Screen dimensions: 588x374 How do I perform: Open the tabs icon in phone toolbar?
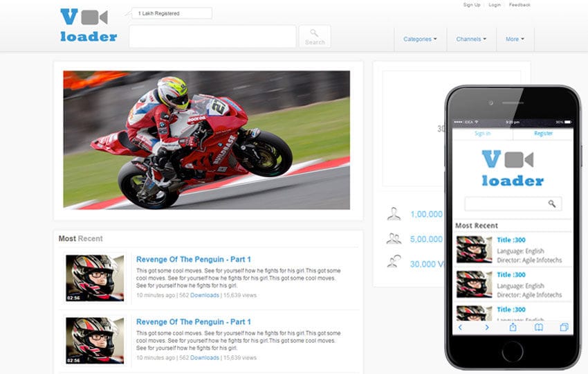(564, 327)
